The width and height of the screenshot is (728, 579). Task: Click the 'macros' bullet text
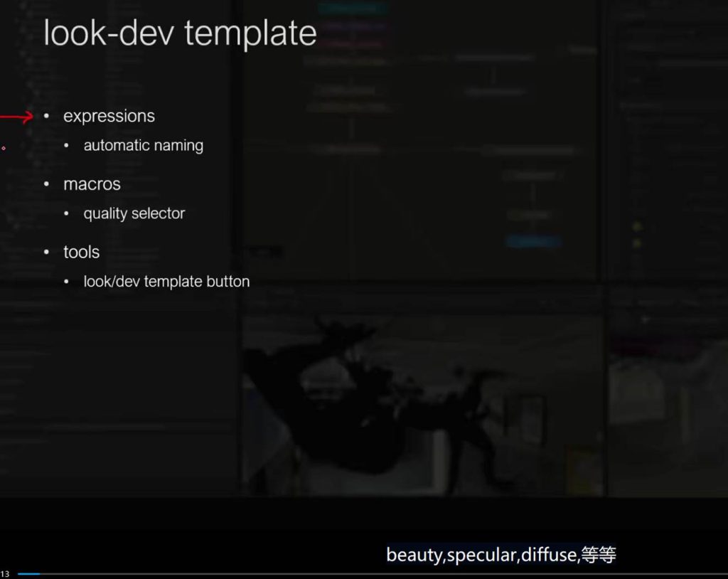point(92,184)
